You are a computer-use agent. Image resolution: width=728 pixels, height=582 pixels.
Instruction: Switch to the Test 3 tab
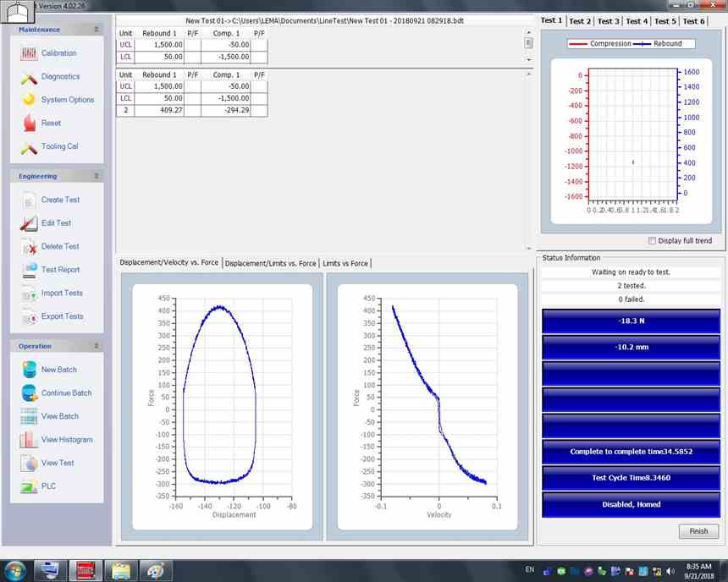[x=609, y=21]
